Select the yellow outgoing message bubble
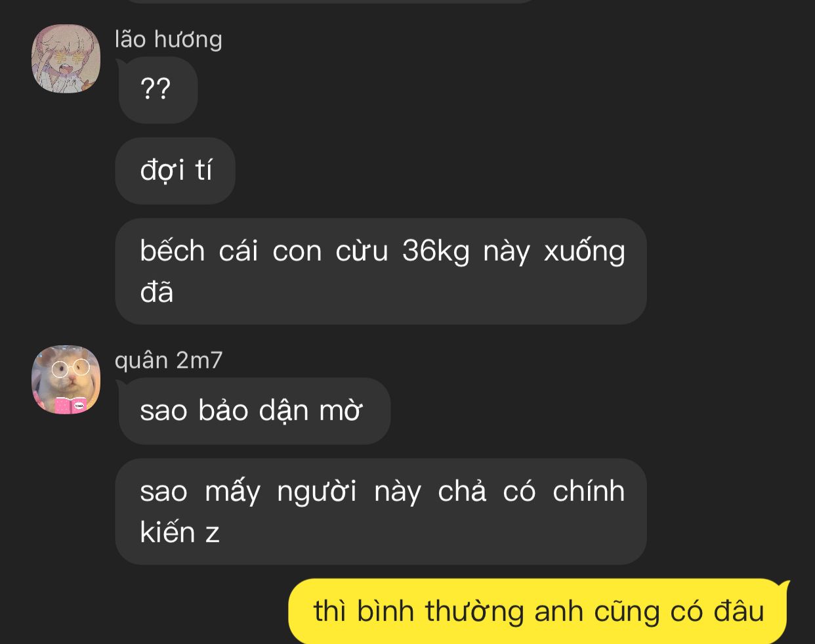The image size is (815, 644). click(538, 611)
